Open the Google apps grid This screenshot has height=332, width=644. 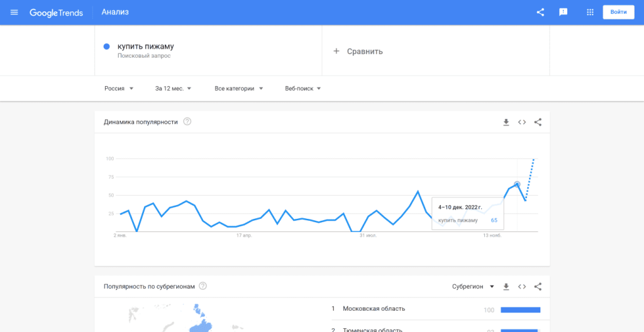pyautogui.click(x=590, y=13)
